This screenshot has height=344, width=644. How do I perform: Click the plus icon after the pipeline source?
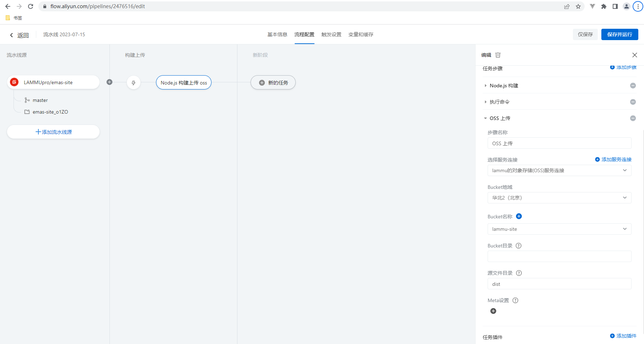[x=109, y=82]
